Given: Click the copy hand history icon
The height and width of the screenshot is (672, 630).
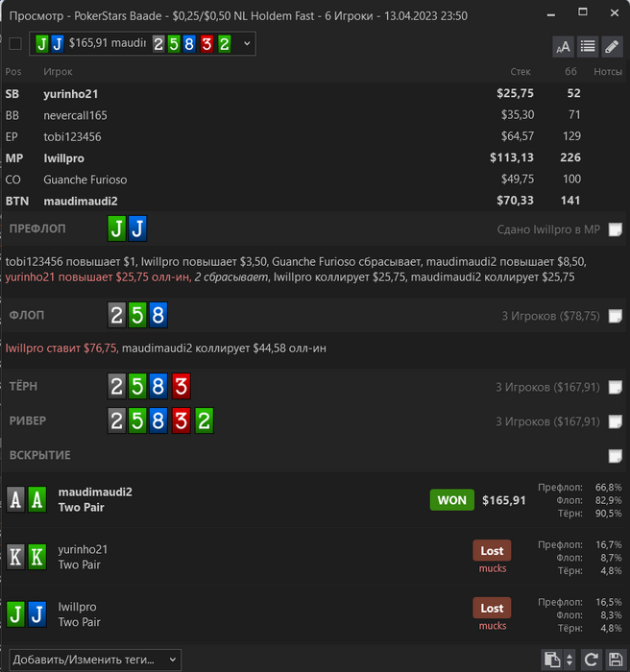Looking at the screenshot, I should [x=552, y=660].
